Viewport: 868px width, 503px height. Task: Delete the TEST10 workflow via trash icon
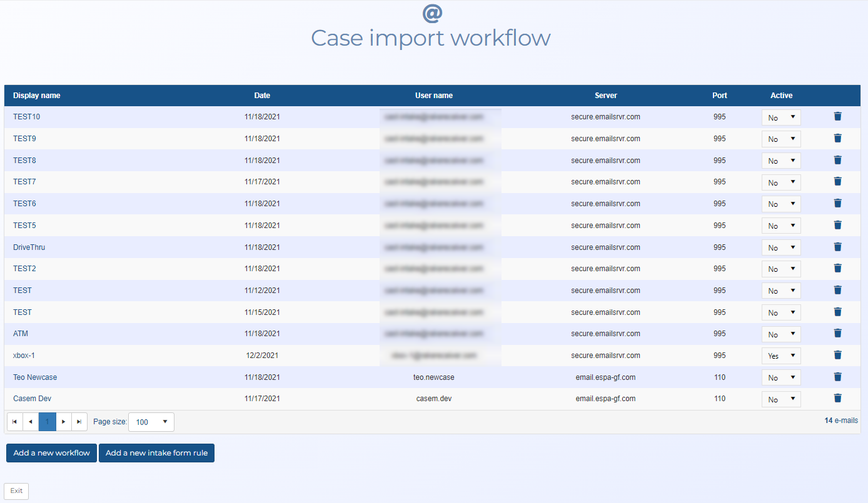coord(837,117)
